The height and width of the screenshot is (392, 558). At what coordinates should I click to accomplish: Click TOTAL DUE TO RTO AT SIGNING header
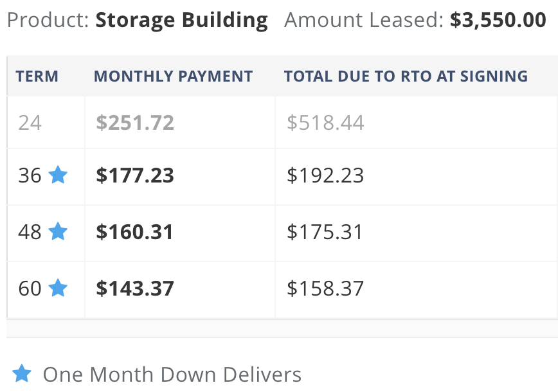(406, 76)
